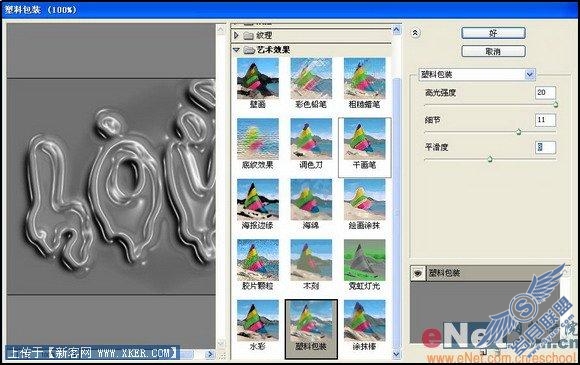Apply the 调色刀 palette knife filter
This screenshot has height=365, width=580.
311,143
